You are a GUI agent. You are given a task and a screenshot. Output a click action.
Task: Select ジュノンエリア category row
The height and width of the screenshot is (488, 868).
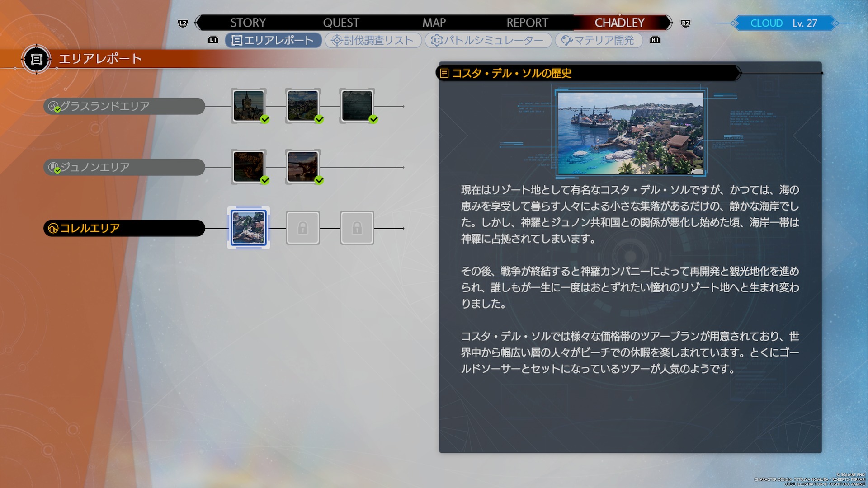(x=124, y=168)
